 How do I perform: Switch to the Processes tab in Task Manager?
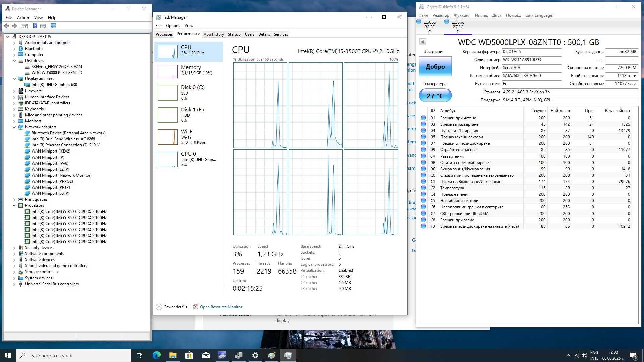click(x=164, y=34)
